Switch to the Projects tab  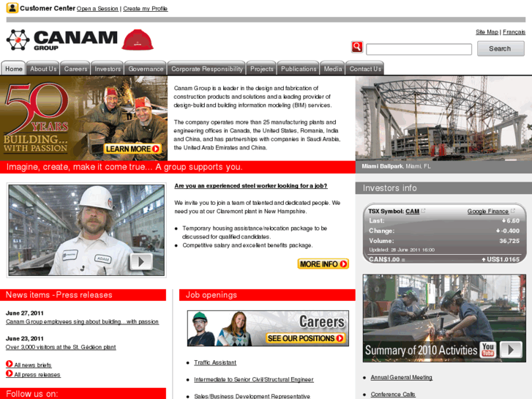point(261,68)
